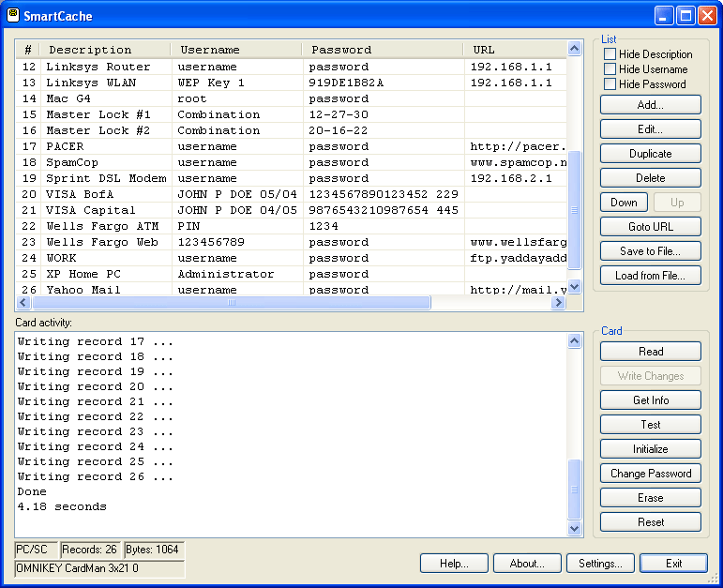
Task: Click the Goto URL button
Action: [650, 227]
